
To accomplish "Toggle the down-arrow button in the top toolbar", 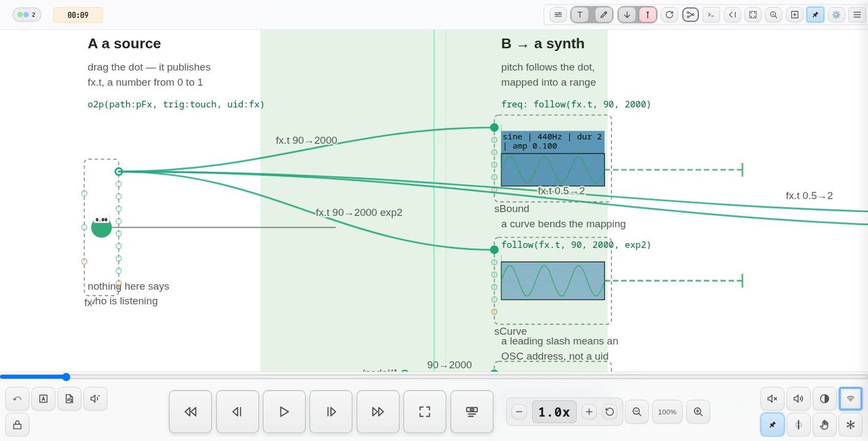I will coord(627,15).
